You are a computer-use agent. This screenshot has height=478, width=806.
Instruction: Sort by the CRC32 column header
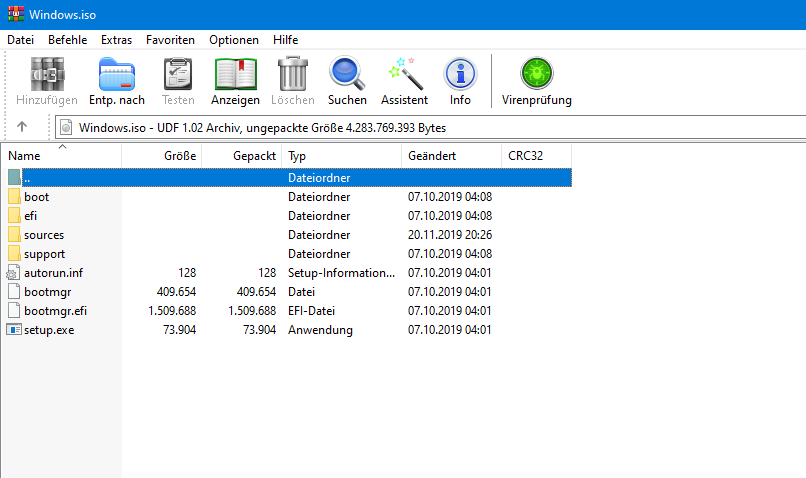536,156
